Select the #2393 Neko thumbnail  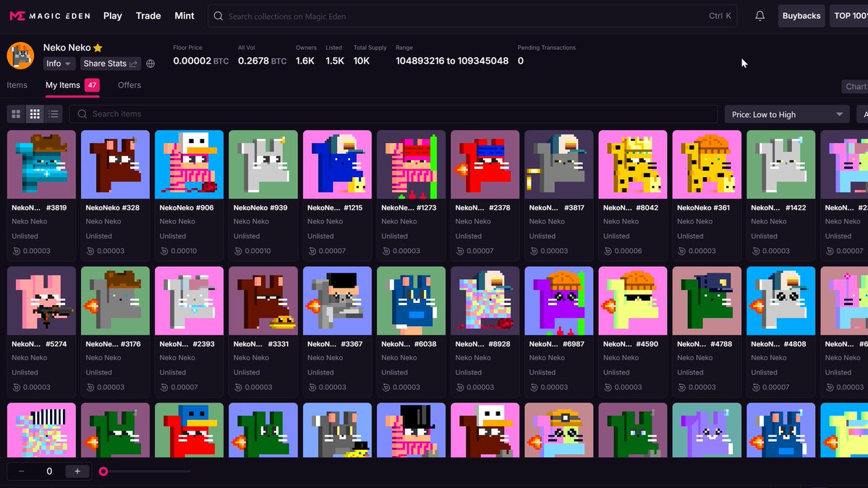[189, 301]
